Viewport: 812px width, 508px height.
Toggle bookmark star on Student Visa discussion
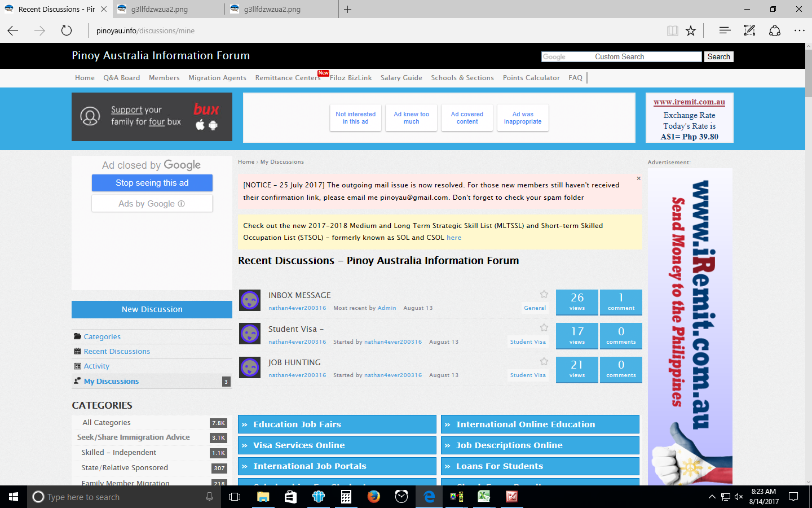click(x=544, y=327)
